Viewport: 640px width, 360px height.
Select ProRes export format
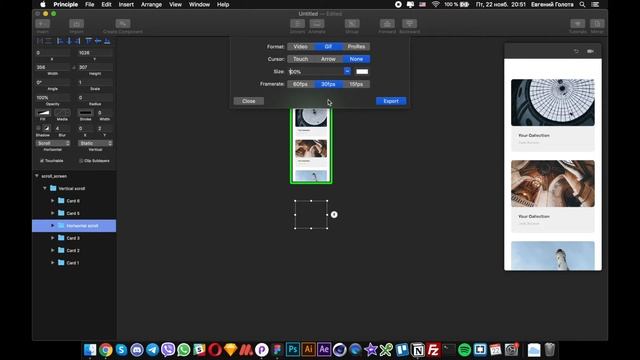click(356, 47)
